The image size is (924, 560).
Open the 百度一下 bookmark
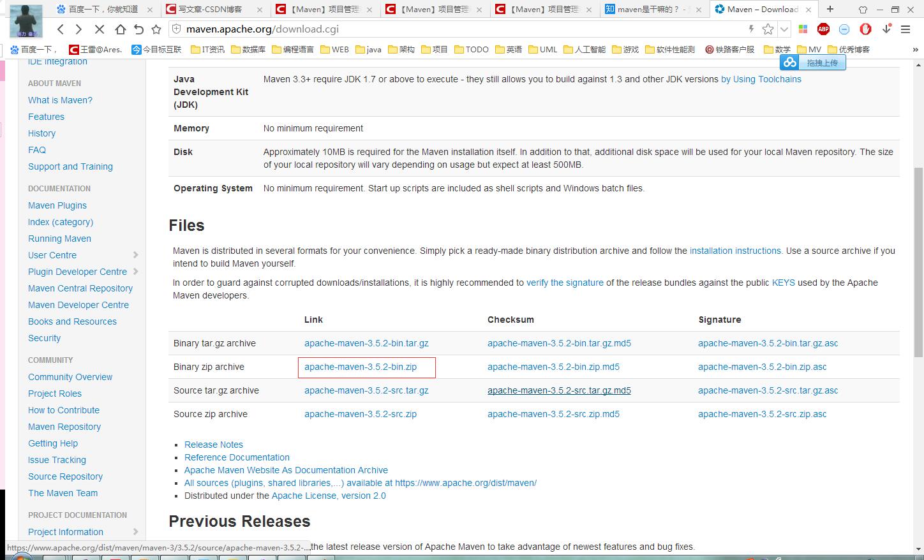click(35, 49)
